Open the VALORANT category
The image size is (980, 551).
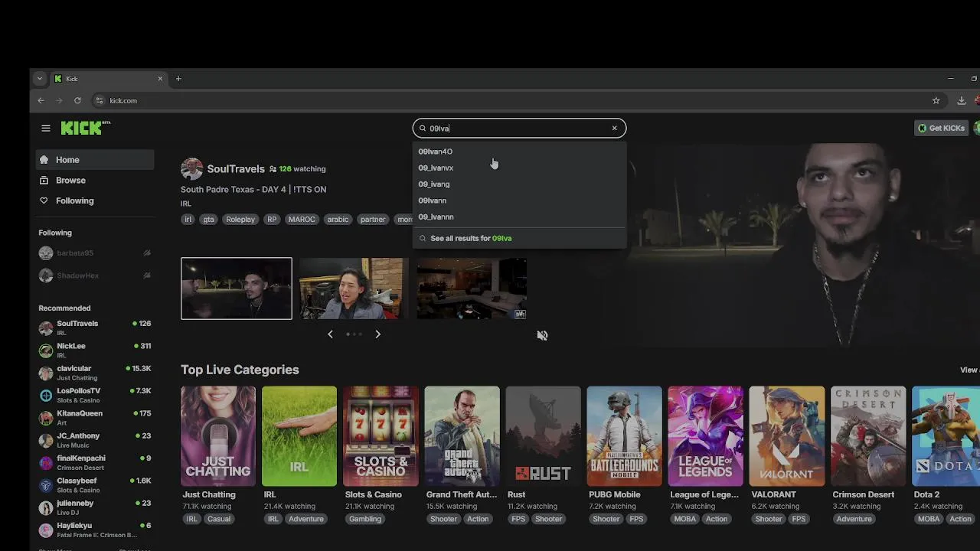tap(786, 436)
